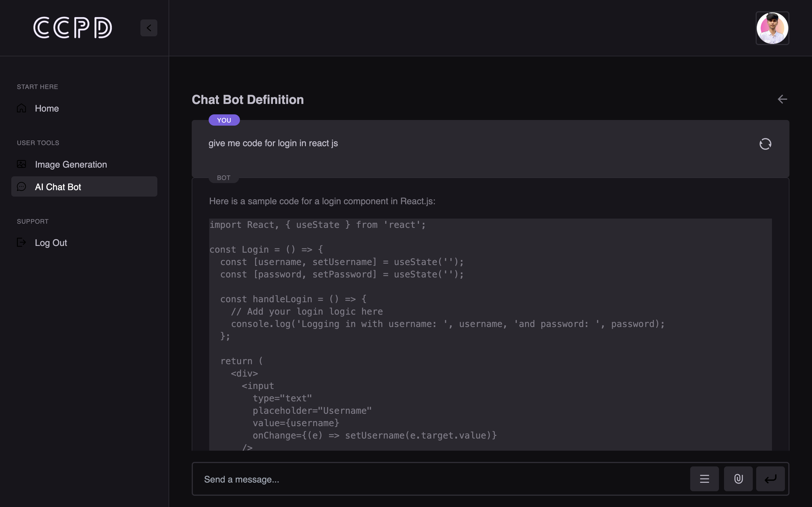Click the AI Chat Bot speech bubble icon
Viewport: 812px width, 507px height.
(x=21, y=186)
